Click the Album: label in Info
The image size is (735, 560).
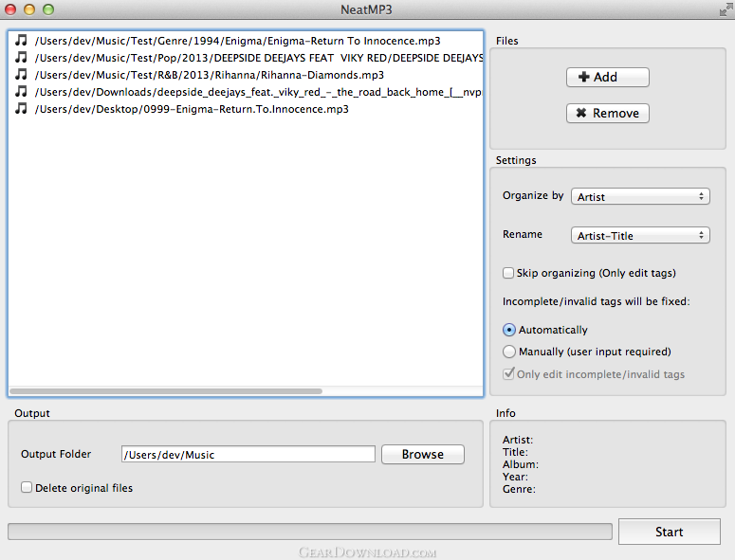point(521,464)
